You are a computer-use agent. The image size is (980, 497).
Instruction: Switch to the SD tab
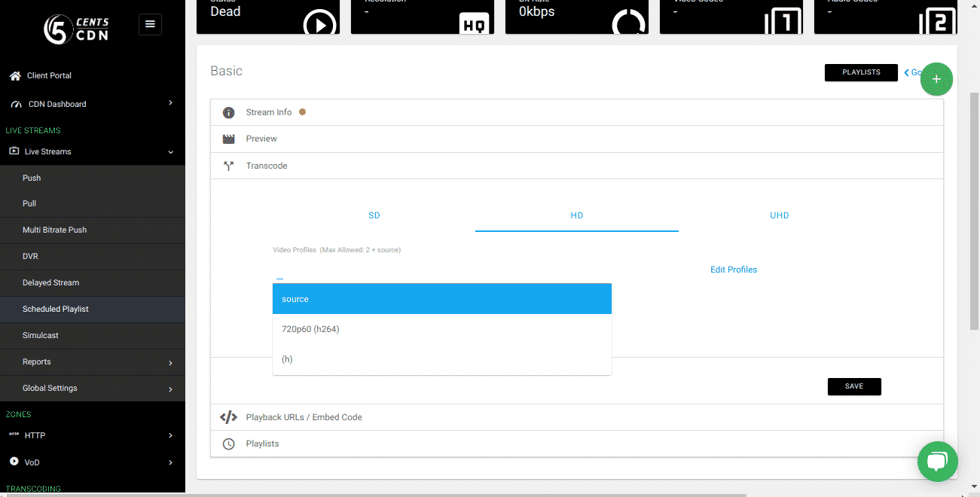[x=374, y=215]
